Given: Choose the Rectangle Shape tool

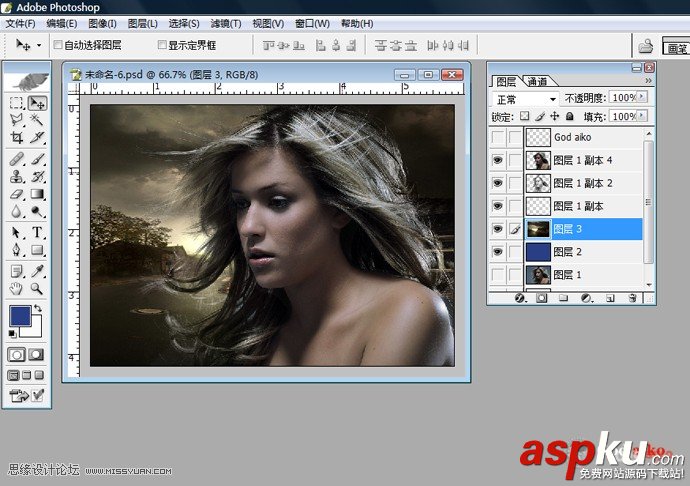Looking at the screenshot, I should pyautogui.click(x=37, y=250).
